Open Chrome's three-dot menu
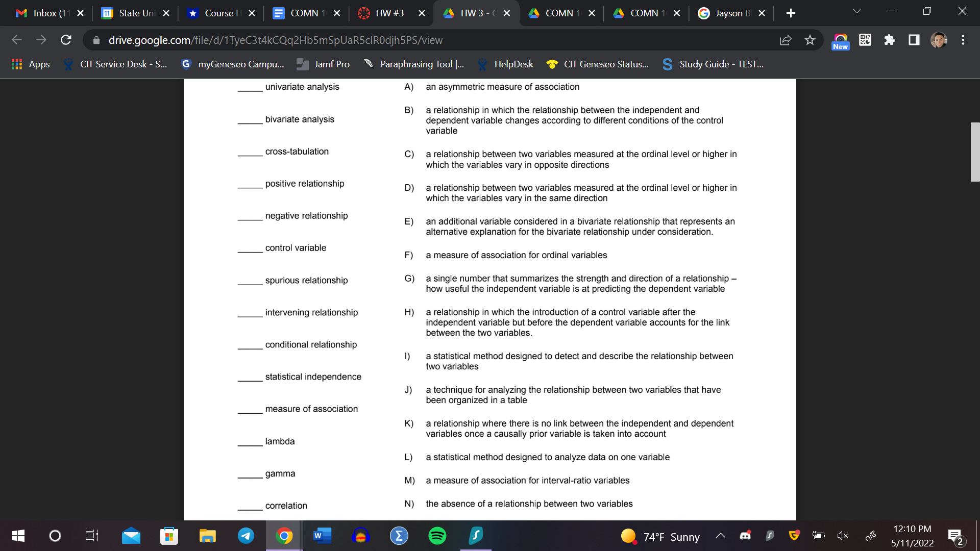This screenshot has width=980, height=551. coord(963,40)
